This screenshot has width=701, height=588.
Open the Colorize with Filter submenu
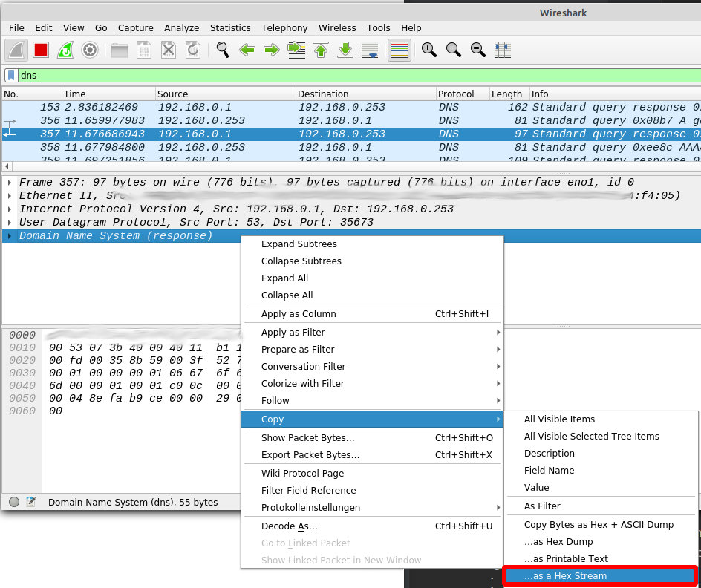tap(373, 383)
